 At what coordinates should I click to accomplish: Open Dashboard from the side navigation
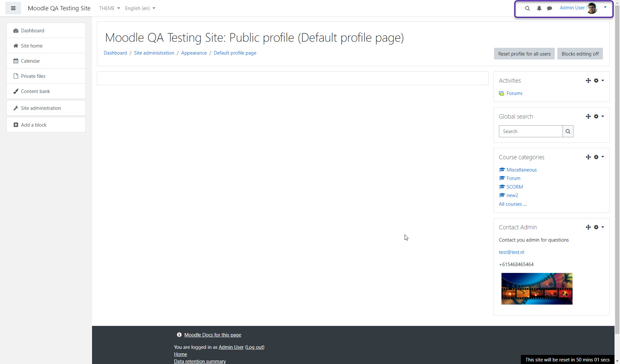[x=46, y=30]
